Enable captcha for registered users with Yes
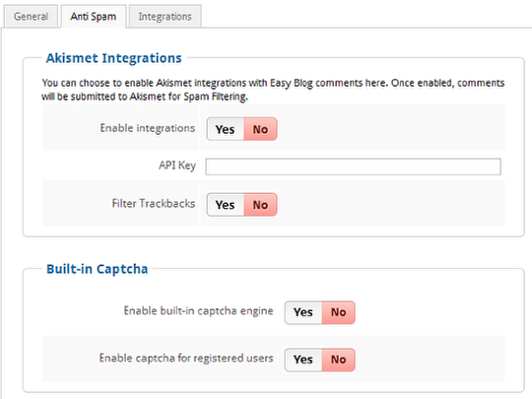Viewport: 532px width, 399px height. [303, 360]
